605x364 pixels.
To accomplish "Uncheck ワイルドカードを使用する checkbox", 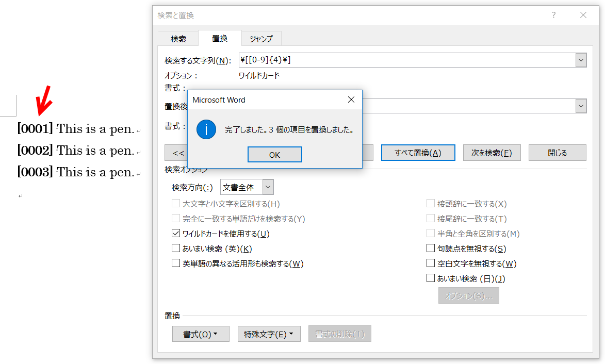I will 176,234.
